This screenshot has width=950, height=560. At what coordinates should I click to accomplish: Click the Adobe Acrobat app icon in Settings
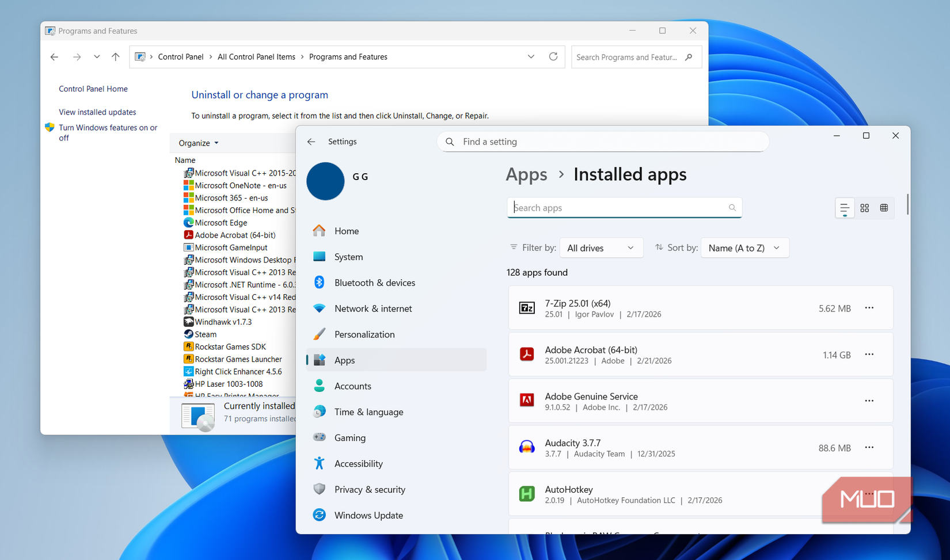tap(527, 355)
